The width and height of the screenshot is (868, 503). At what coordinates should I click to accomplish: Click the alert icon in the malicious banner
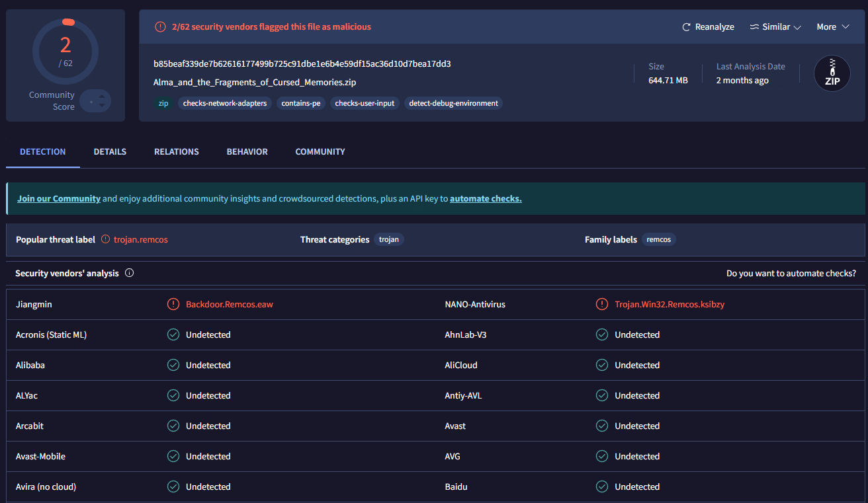(x=160, y=27)
